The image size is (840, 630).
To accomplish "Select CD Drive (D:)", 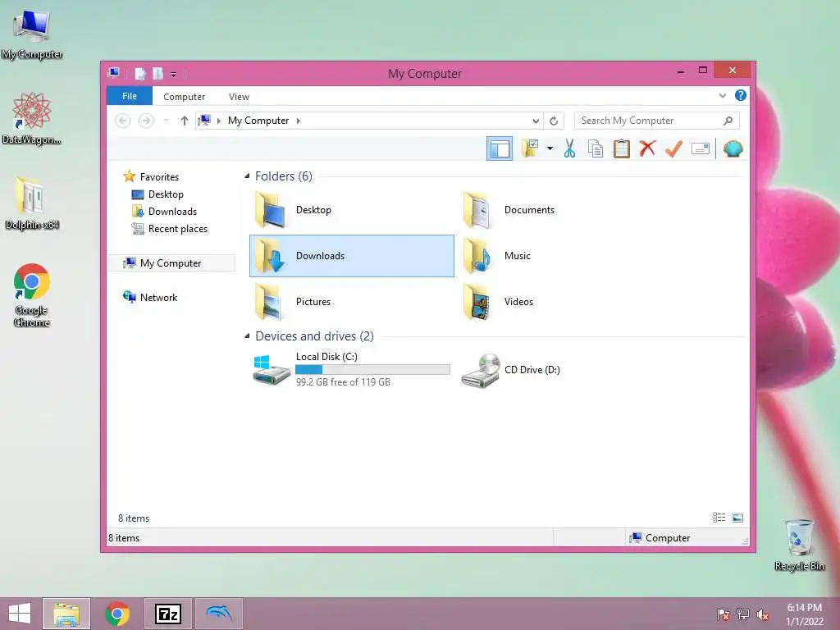I will coord(559,370).
